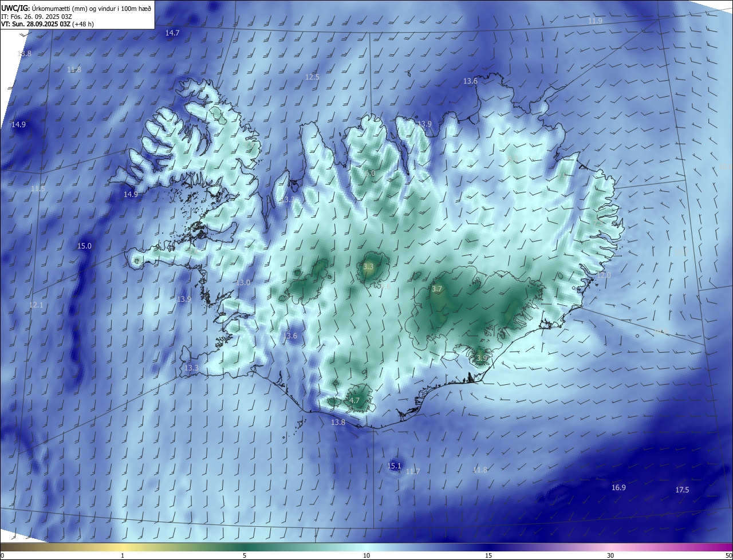Image resolution: width=733 pixels, height=560 pixels.
Task: Click the 'VT: Sun. 28.09.2025 03Z' valid time
Action: click(x=36, y=24)
